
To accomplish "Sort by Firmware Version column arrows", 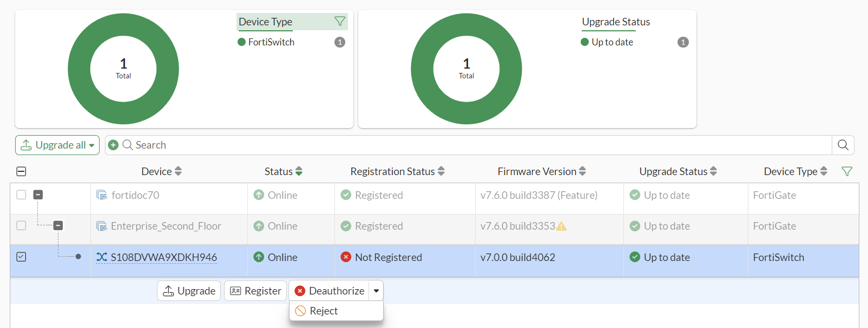I will [582, 171].
